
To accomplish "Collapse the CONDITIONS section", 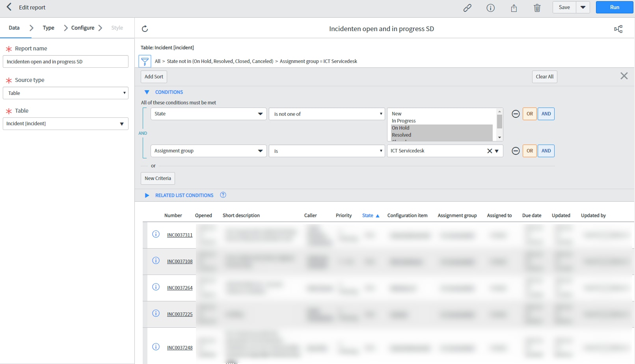I will click(147, 92).
